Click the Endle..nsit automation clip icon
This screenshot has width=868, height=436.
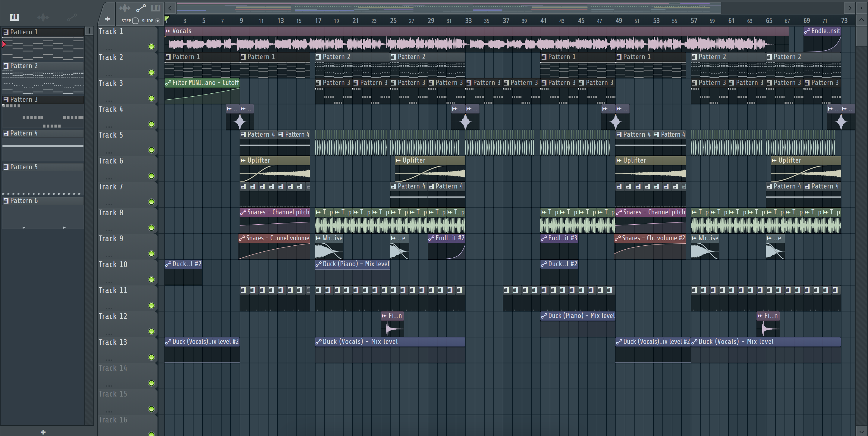point(807,31)
